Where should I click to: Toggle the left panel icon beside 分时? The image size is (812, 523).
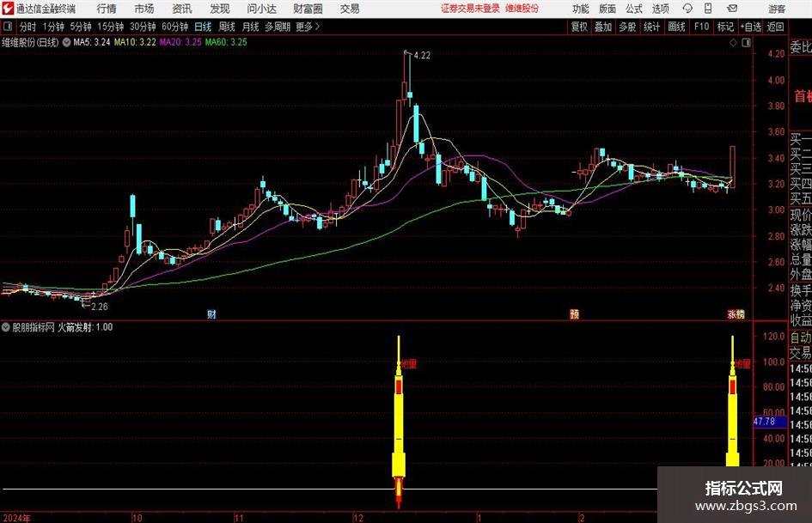point(8,27)
